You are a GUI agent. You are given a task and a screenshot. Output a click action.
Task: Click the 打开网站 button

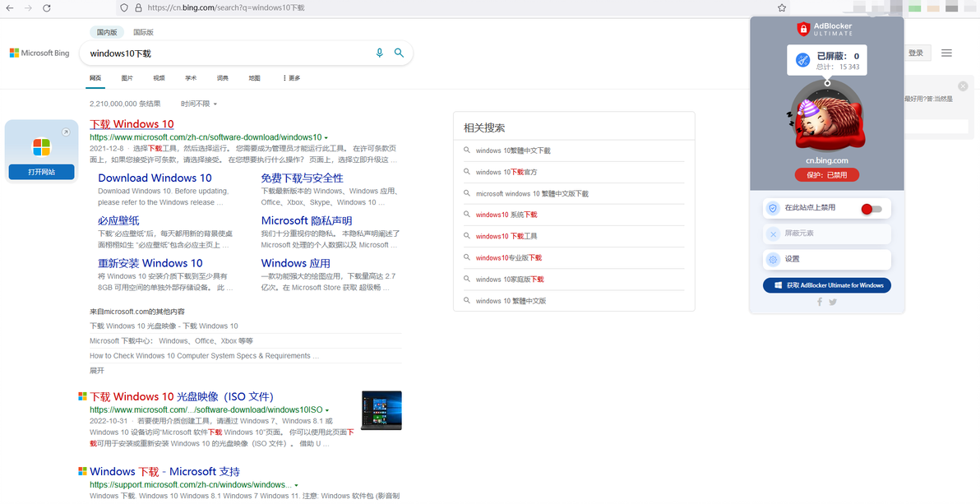pos(41,172)
